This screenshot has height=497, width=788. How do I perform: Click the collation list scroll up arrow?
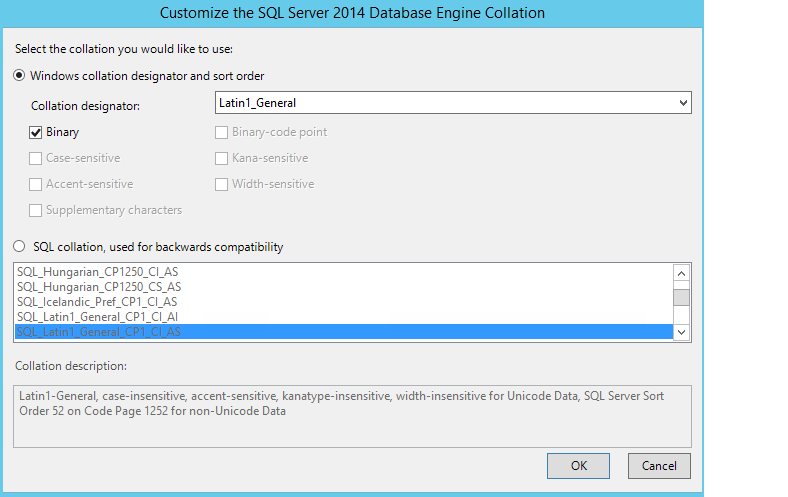(x=681, y=273)
